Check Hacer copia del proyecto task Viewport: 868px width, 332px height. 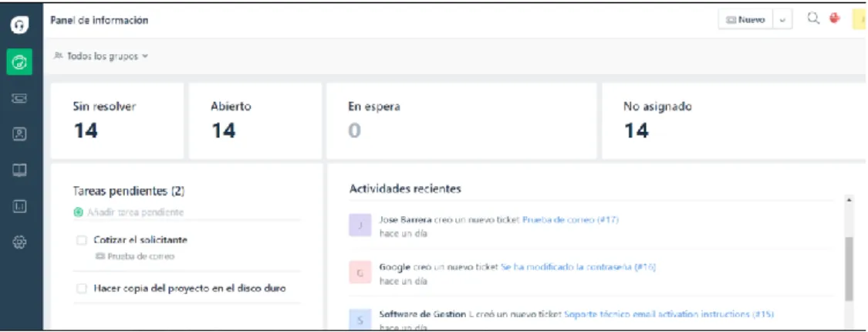[82, 289]
